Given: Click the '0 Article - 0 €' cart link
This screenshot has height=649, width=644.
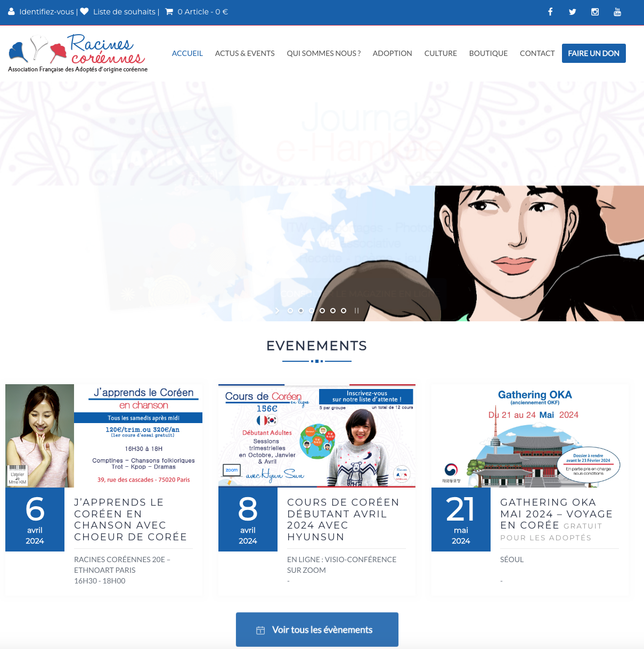Looking at the screenshot, I should pyautogui.click(x=203, y=12).
